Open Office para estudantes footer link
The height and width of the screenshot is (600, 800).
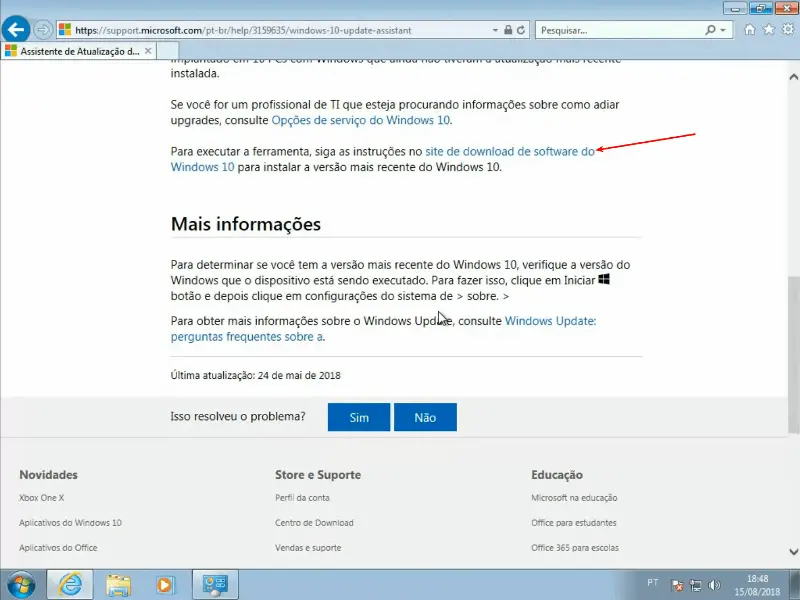[573, 523]
